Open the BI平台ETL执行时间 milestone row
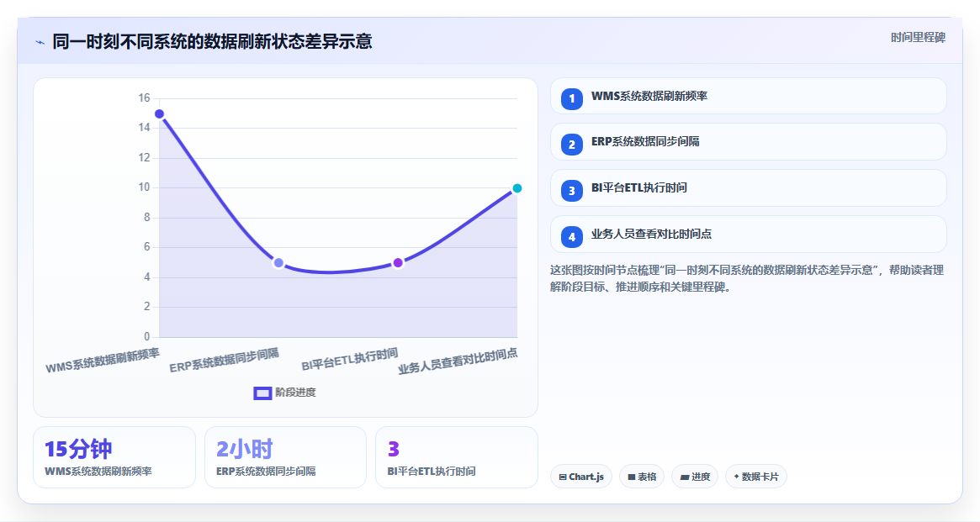 coord(748,188)
